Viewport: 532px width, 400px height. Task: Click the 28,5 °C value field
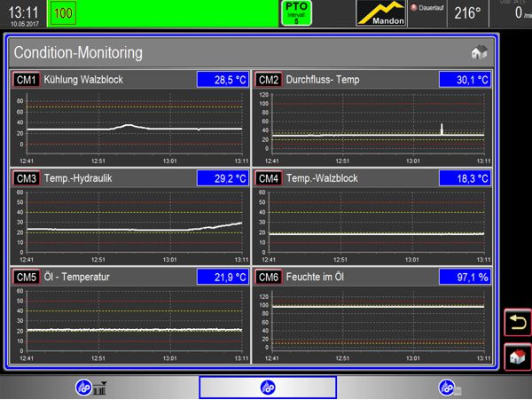(222, 80)
